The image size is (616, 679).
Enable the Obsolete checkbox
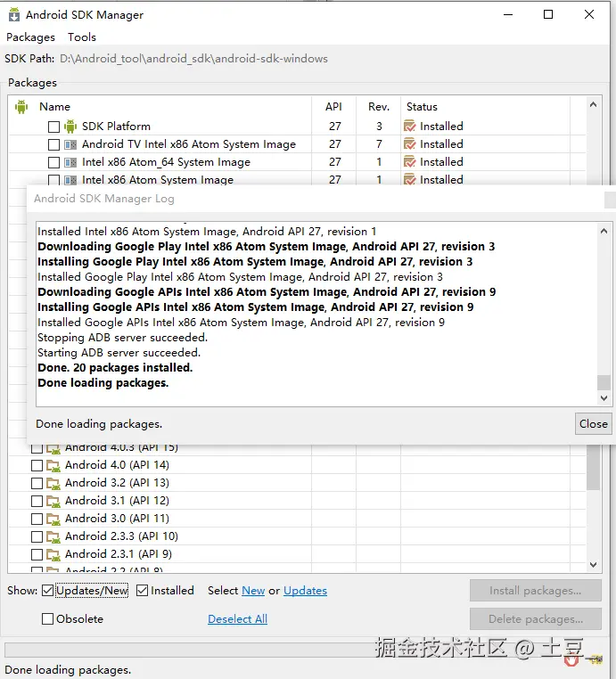pyautogui.click(x=47, y=619)
